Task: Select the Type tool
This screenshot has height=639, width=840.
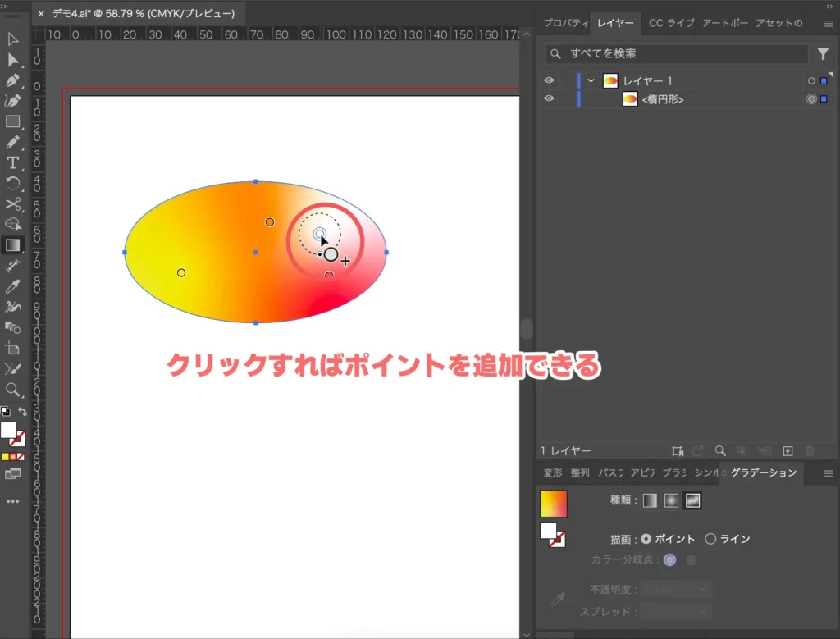Action: (11, 162)
